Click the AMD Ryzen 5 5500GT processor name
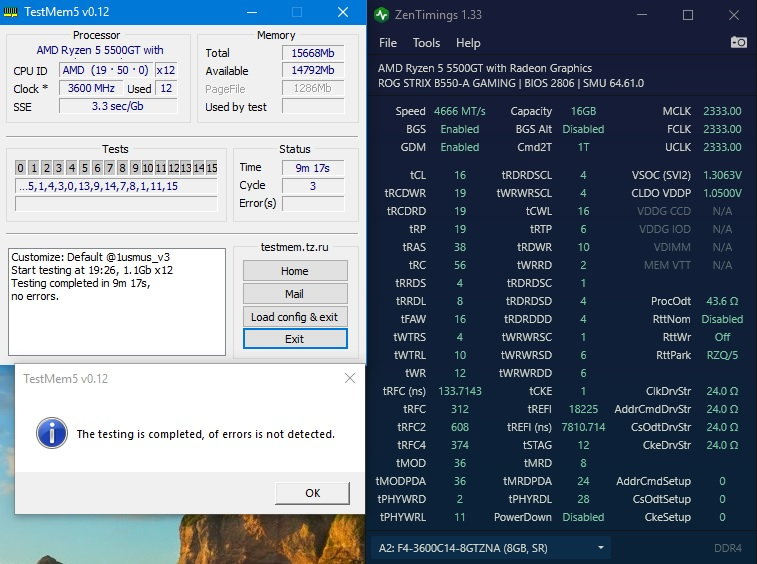 [x=485, y=68]
